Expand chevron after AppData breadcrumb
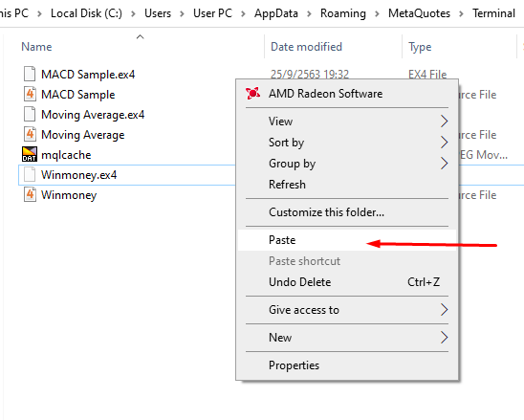The width and height of the screenshot is (524, 420). point(309,13)
